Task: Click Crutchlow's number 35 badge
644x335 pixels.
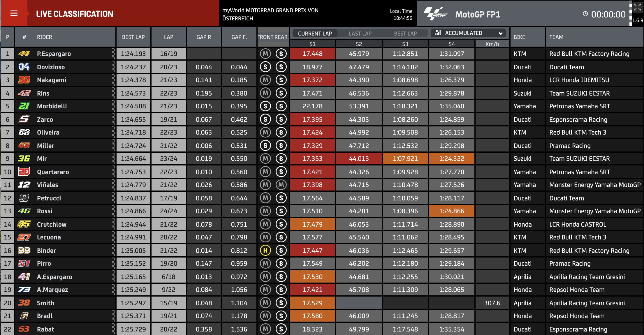Action: click(24, 224)
